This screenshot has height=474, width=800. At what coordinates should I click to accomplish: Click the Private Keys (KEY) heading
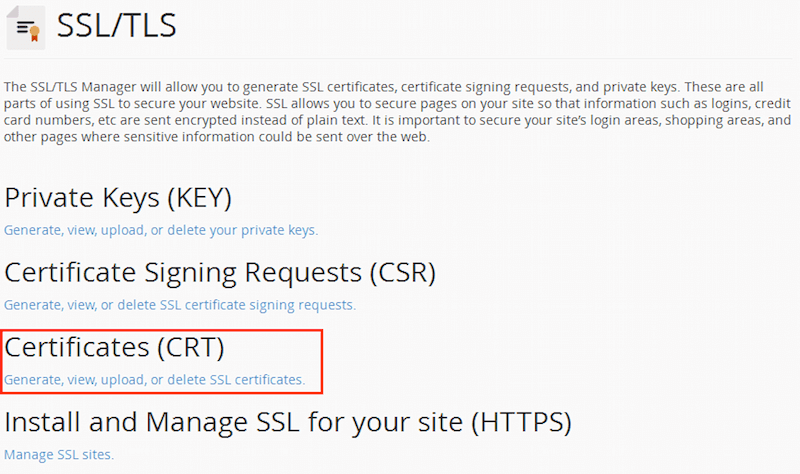click(x=118, y=198)
